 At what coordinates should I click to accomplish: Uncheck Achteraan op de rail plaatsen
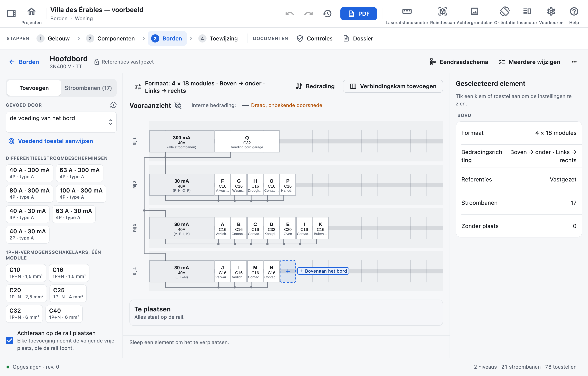(10, 340)
